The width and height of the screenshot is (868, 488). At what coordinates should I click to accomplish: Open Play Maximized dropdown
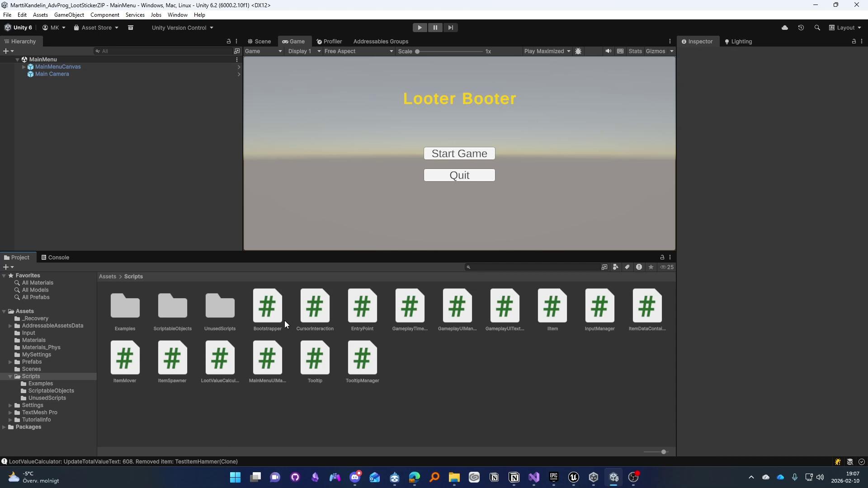(x=547, y=51)
